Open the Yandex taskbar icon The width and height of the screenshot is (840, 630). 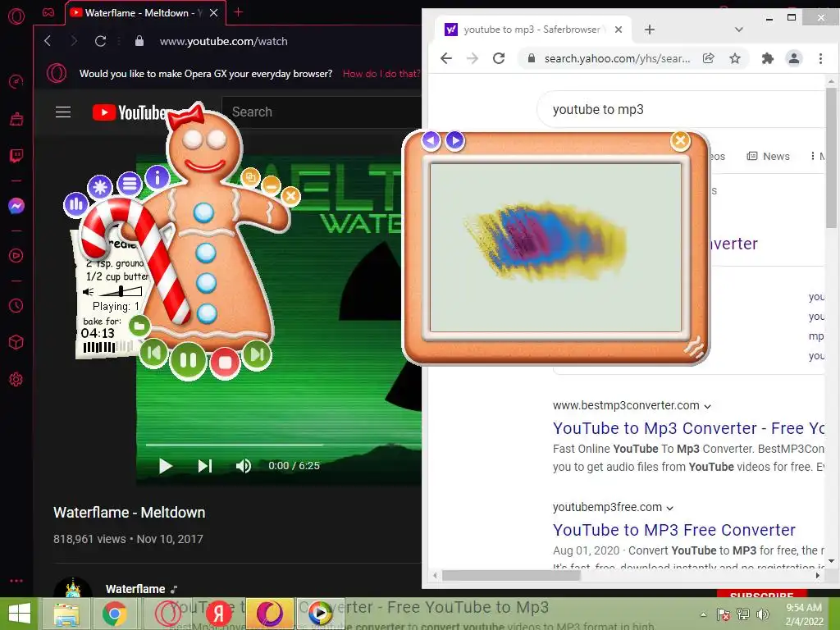[218, 614]
